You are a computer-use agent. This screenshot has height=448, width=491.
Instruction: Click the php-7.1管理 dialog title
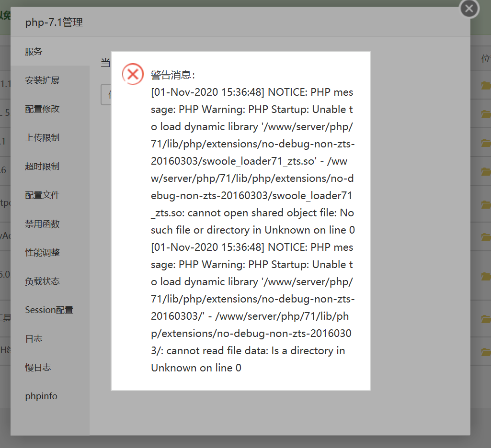54,22
